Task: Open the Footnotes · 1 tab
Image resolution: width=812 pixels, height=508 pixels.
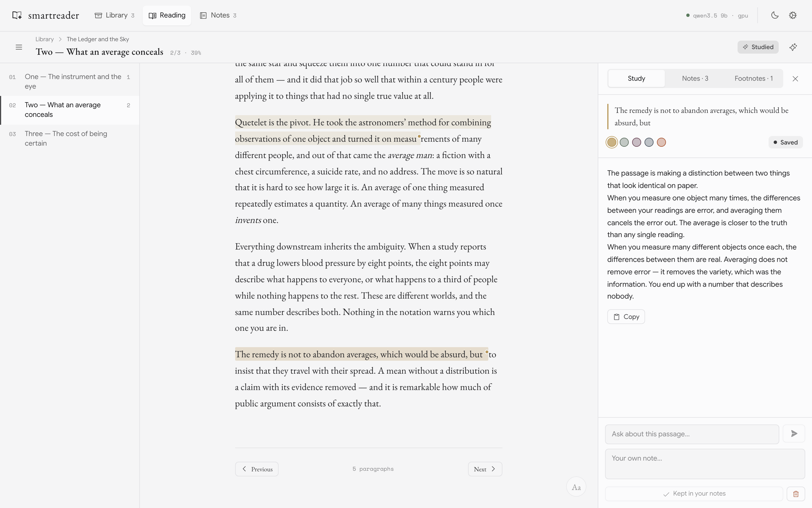Action: coord(753,78)
